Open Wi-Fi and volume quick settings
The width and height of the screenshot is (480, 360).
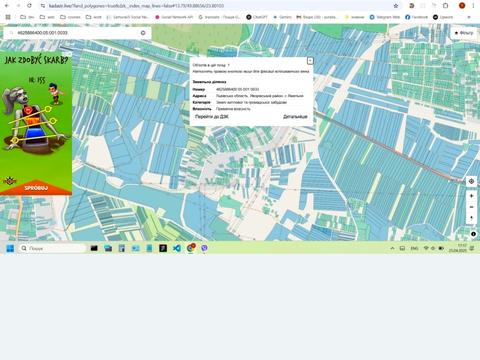pyautogui.click(x=433, y=248)
